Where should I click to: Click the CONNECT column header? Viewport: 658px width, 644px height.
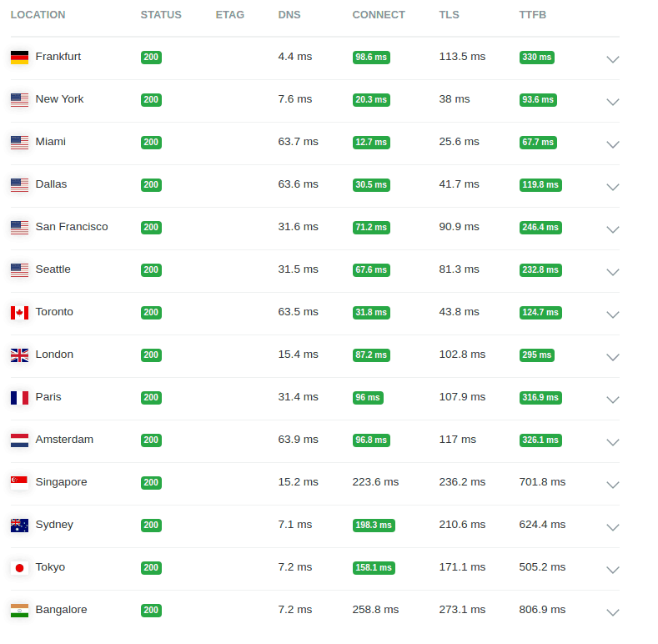click(379, 15)
